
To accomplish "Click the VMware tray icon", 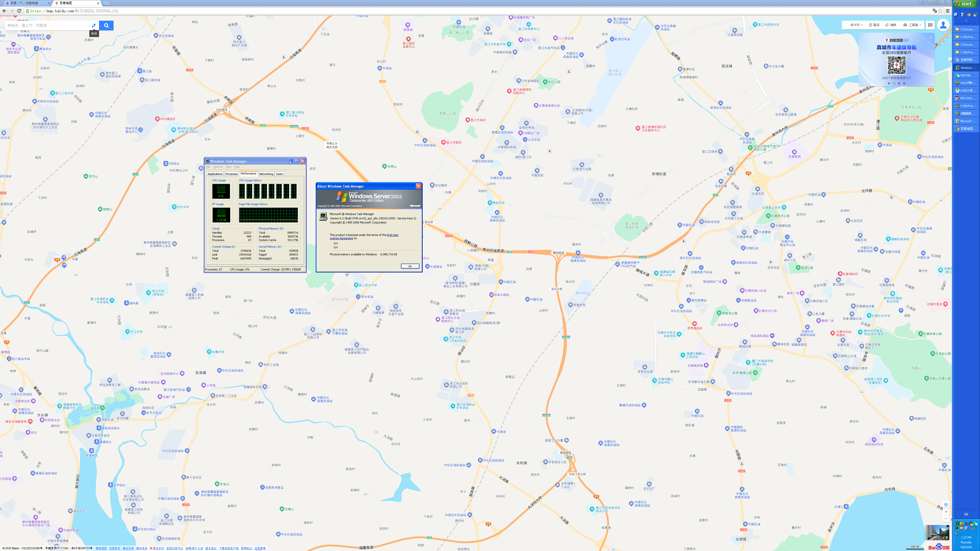I will pyautogui.click(x=962, y=528).
